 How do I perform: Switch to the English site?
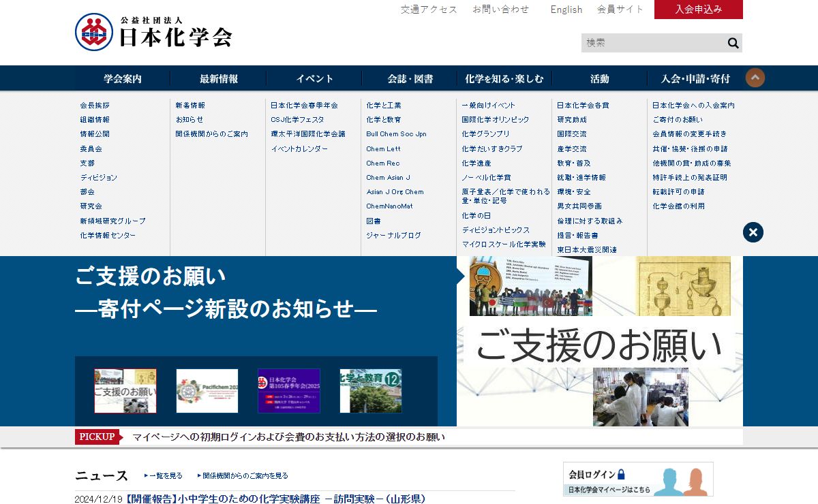(x=566, y=10)
